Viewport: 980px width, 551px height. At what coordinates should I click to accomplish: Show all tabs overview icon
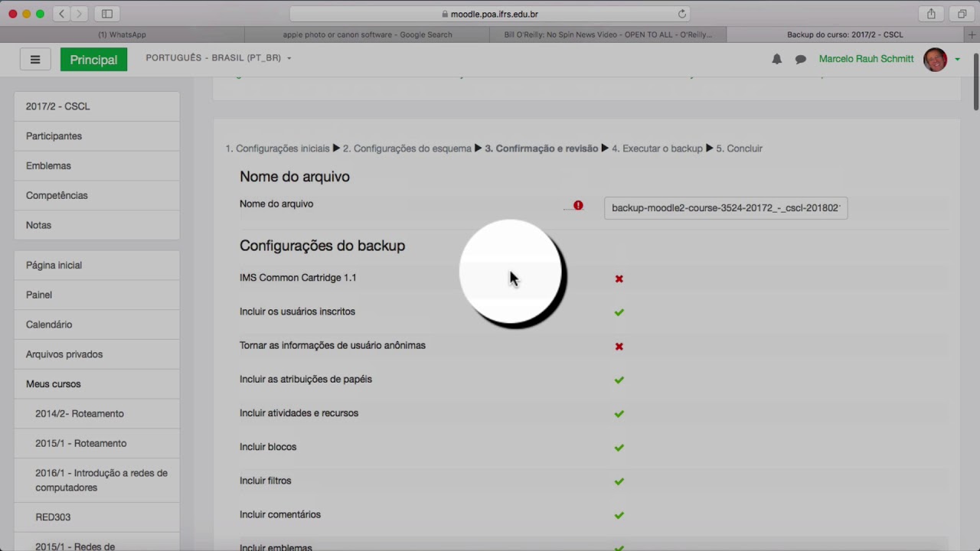[x=962, y=14]
